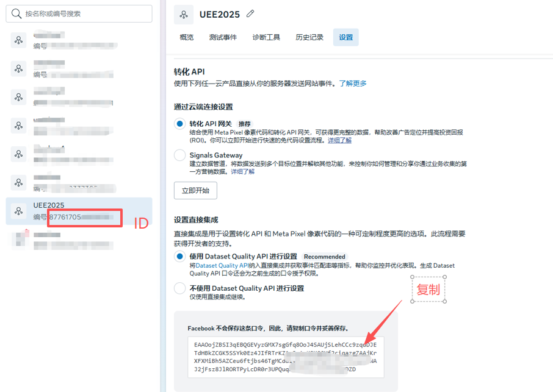Click the pencil edit icon beside UEE2025 title
This screenshot has width=553, height=392.
point(250,14)
